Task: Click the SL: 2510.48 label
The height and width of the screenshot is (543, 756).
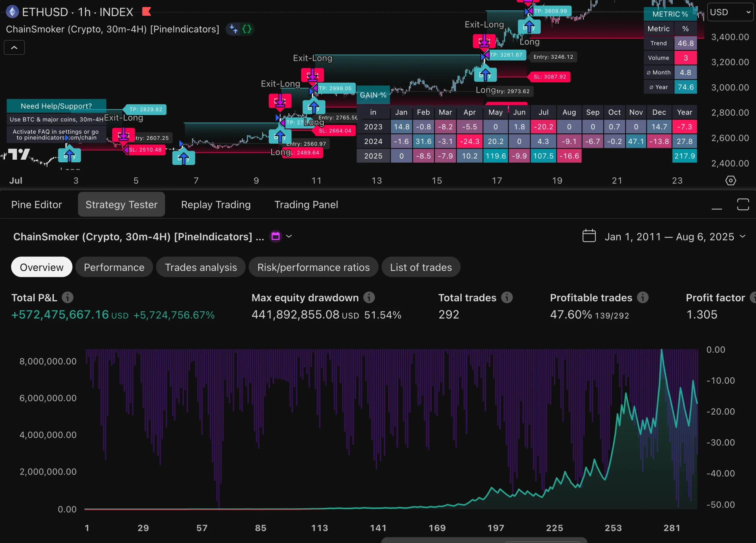Action: (x=145, y=150)
